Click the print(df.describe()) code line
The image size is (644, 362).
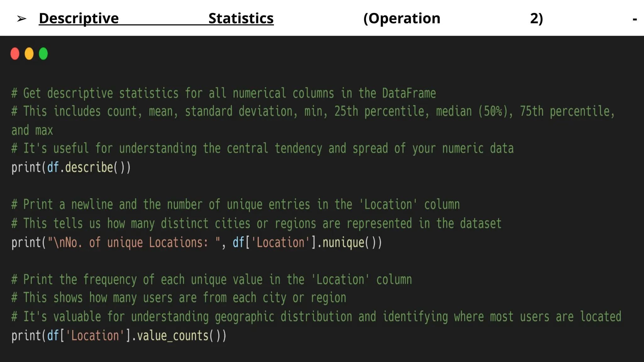tap(71, 167)
